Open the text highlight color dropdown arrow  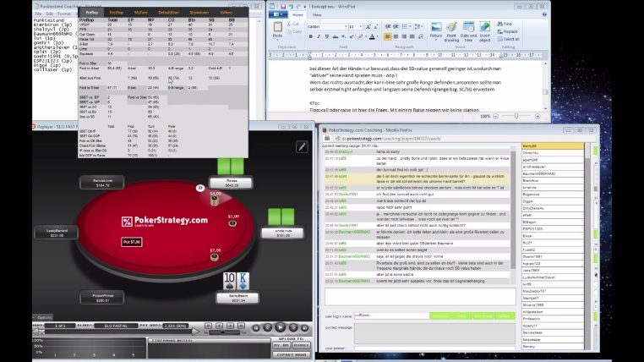(x=366, y=36)
